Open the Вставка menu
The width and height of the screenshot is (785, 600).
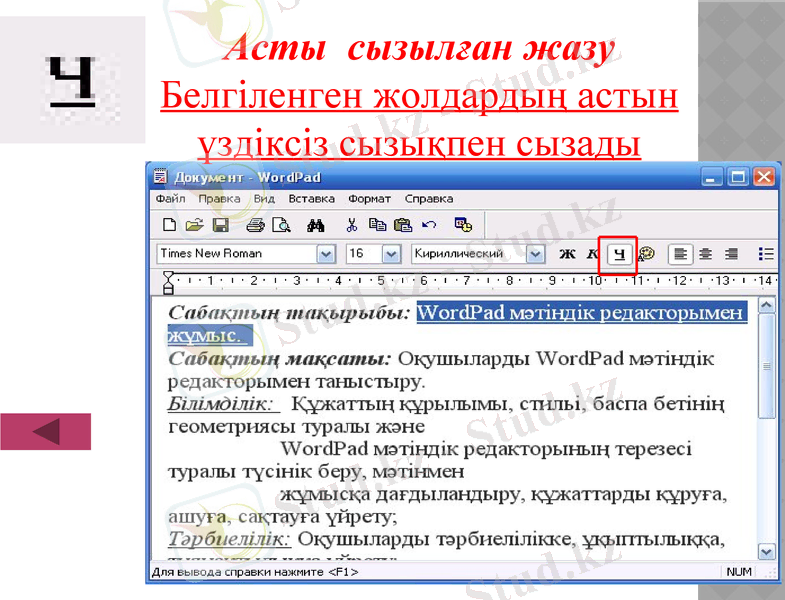pos(311,199)
